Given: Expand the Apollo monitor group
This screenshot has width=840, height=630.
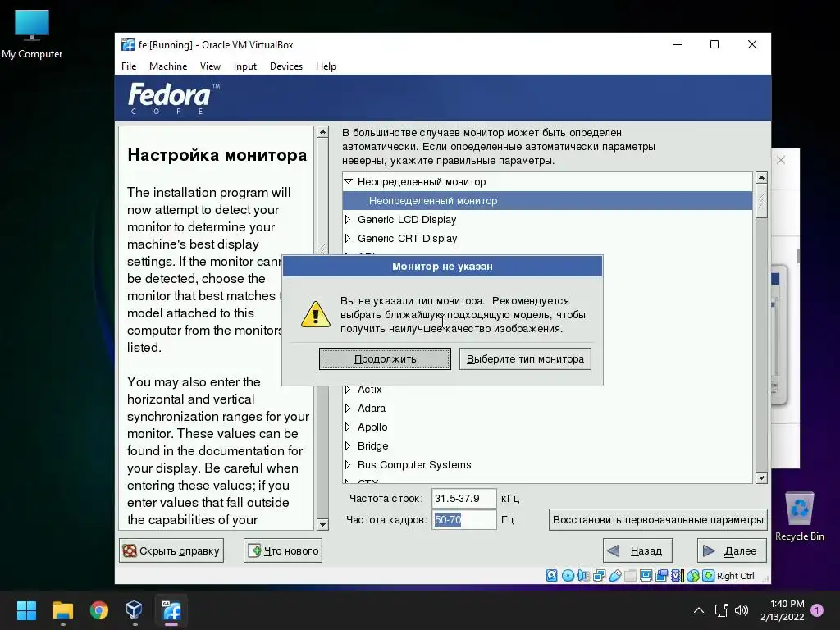Looking at the screenshot, I should (348, 427).
